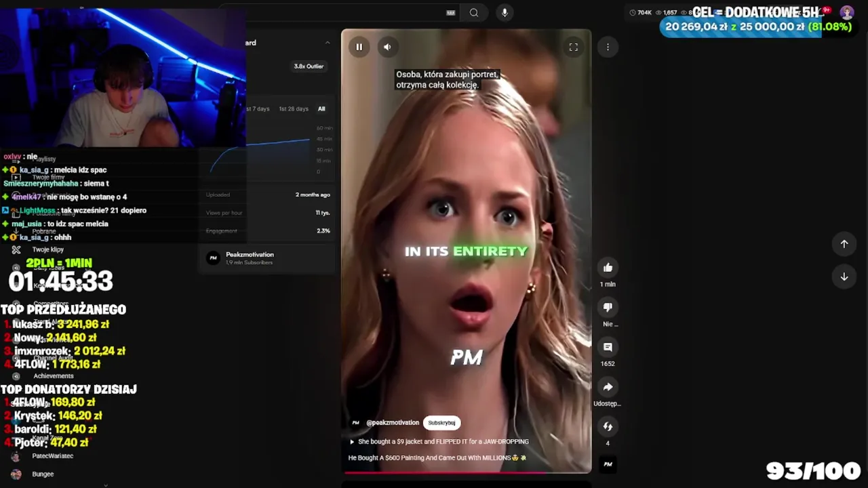The width and height of the screenshot is (868, 488).
Task: Click the '1 mln' like count
Action: (608, 285)
